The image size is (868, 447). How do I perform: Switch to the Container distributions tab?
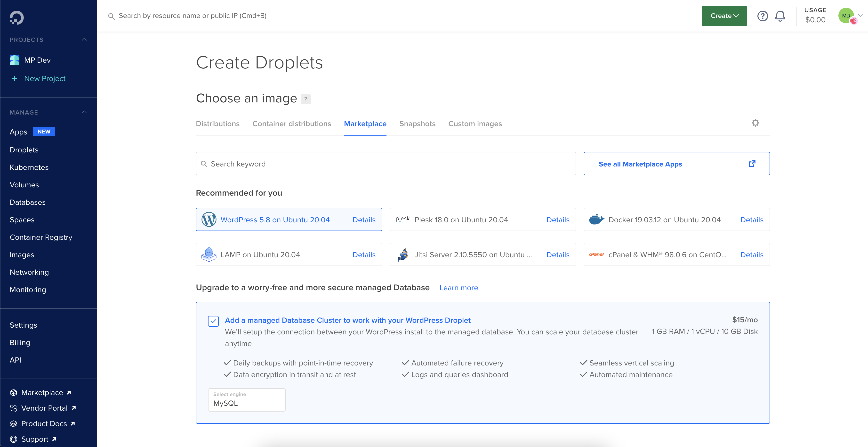click(292, 124)
